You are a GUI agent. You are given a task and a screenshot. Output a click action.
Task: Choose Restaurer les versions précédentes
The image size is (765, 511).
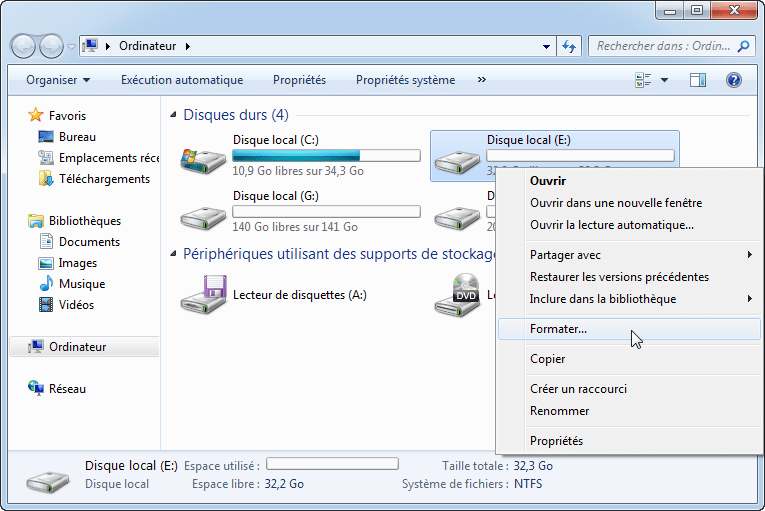[x=629, y=277]
